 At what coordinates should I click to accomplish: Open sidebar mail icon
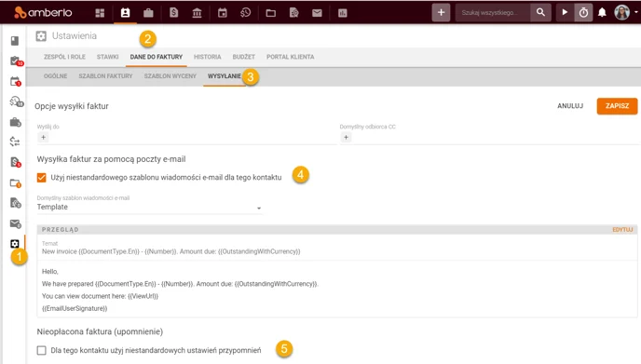point(15,223)
